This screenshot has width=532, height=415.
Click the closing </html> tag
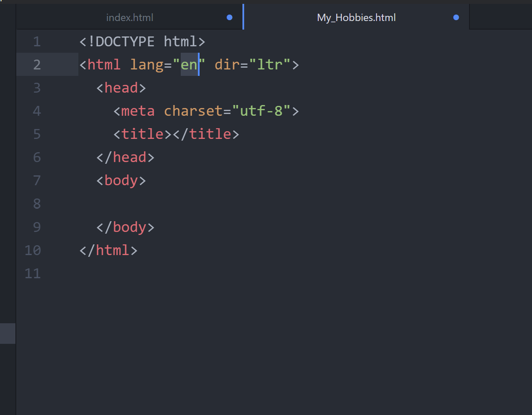coord(108,250)
